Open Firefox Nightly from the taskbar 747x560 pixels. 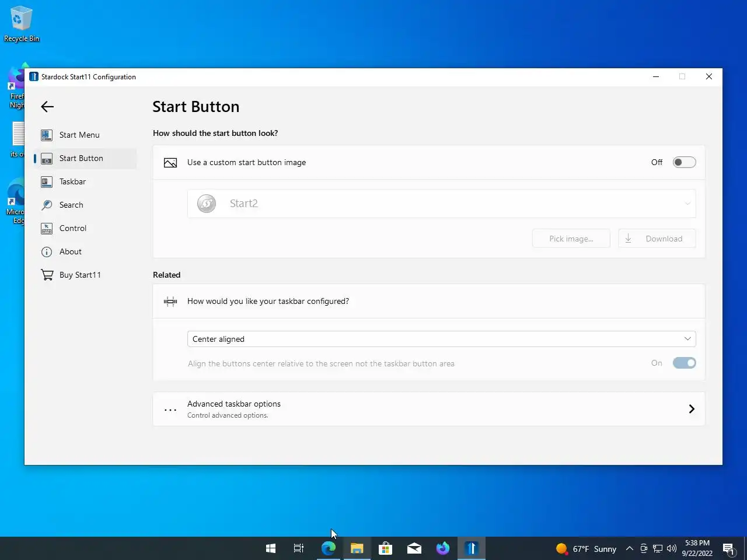(443, 548)
